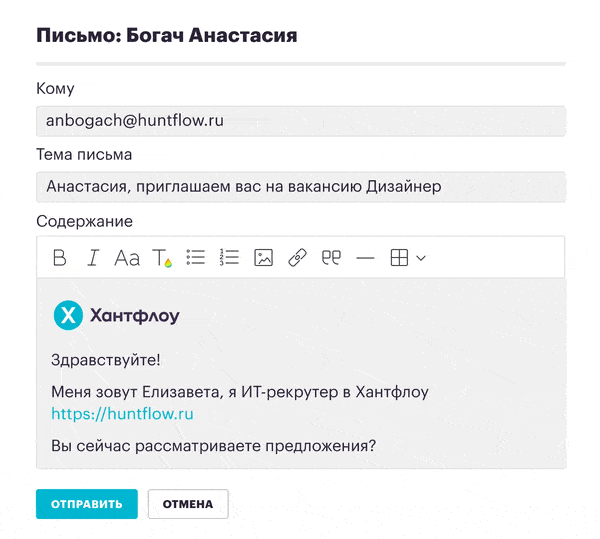Screen dimensions: 600x539
Task: Toggle bold formatting in the editor
Action: pyautogui.click(x=60, y=258)
